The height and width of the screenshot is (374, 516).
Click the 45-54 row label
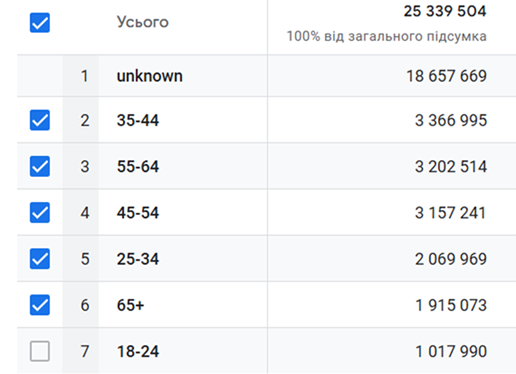(x=138, y=213)
